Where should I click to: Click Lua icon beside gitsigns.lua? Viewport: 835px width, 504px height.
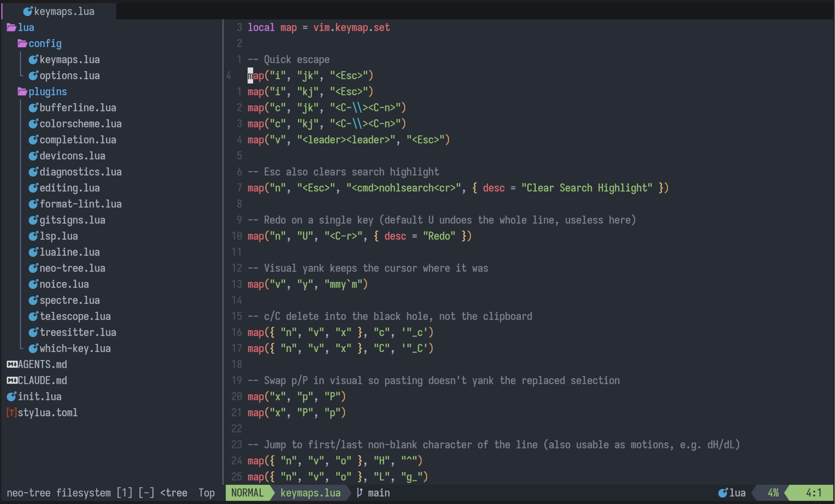pyautogui.click(x=33, y=220)
